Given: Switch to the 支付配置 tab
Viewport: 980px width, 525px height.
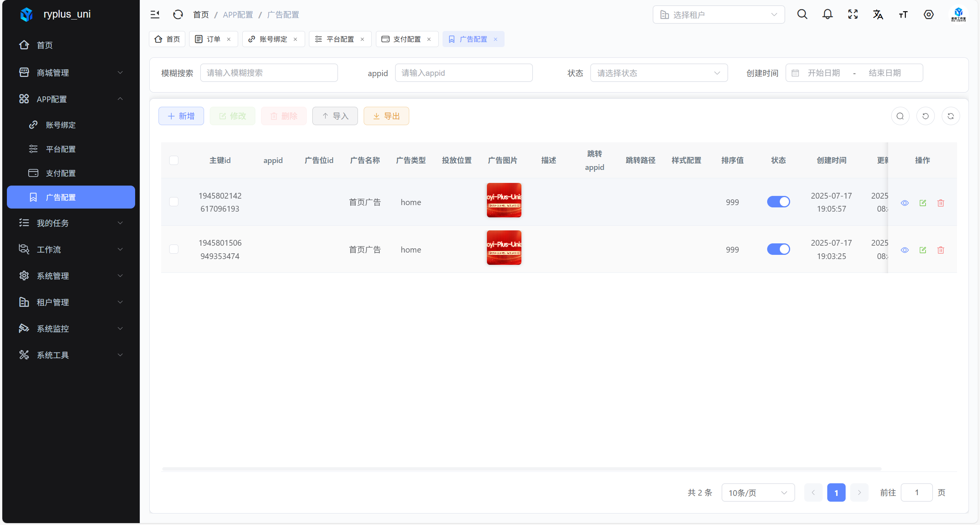Looking at the screenshot, I should (406, 39).
